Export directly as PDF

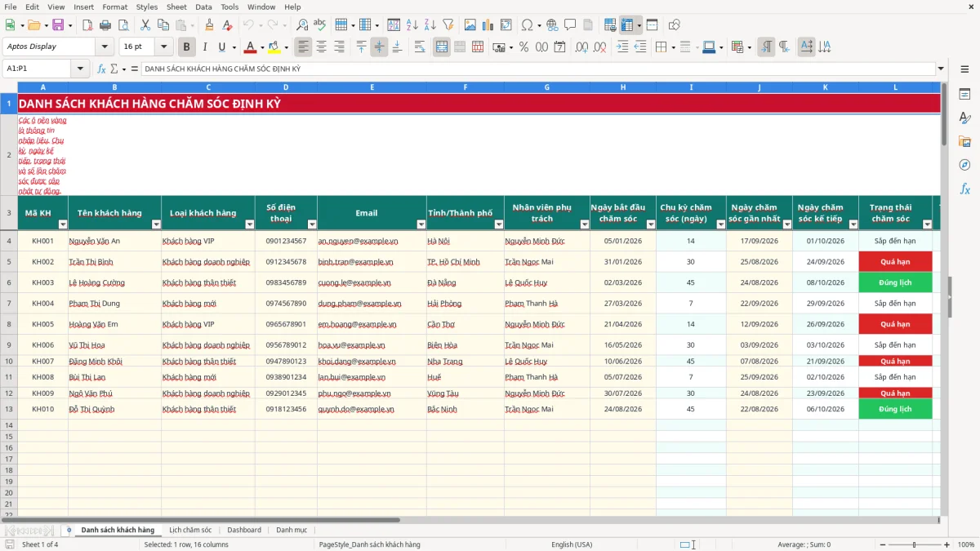pyautogui.click(x=88, y=25)
